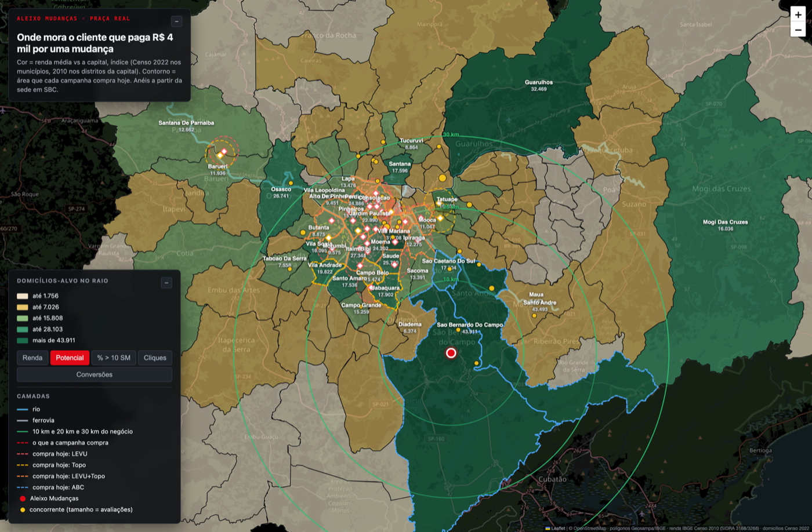Screen dimensions: 812x532
Task: Click the Sacoma 13.391 district label
Action: click(418, 274)
